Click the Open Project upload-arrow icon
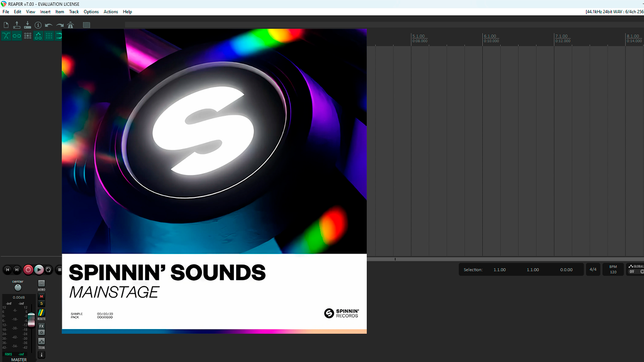Screen dimensions: 644x362 click(17, 25)
